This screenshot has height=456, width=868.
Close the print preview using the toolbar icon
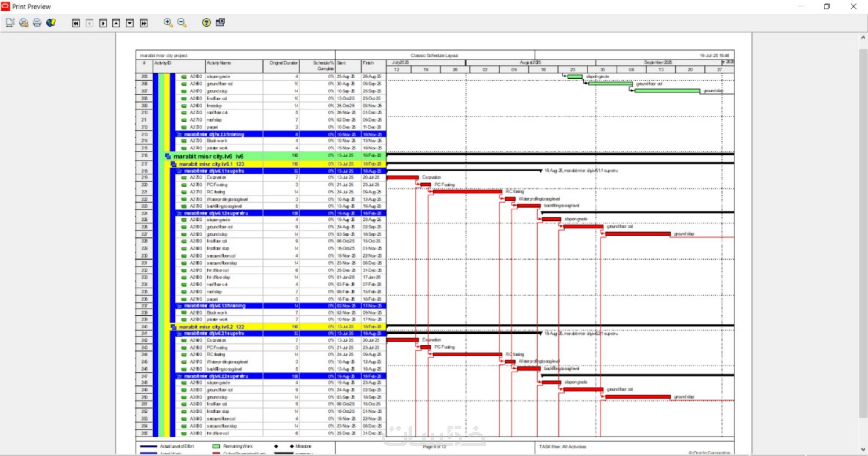click(220, 23)
